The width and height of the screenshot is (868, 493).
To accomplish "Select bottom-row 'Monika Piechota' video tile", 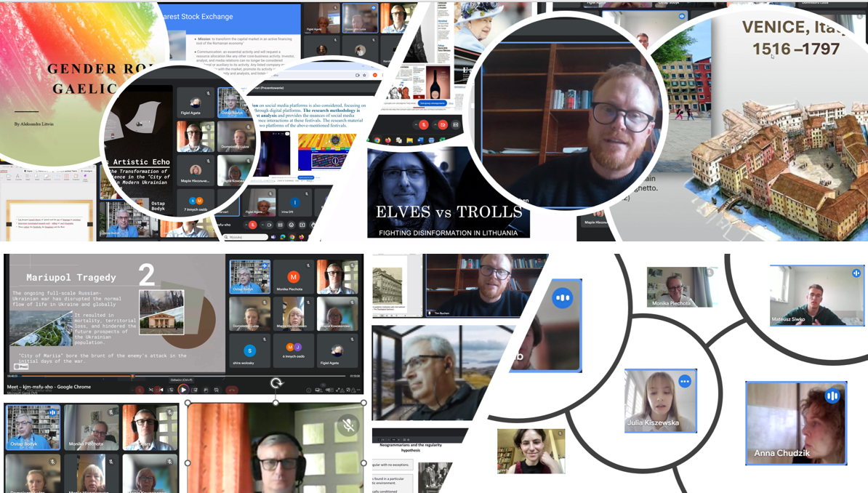I will coord(92,427).
